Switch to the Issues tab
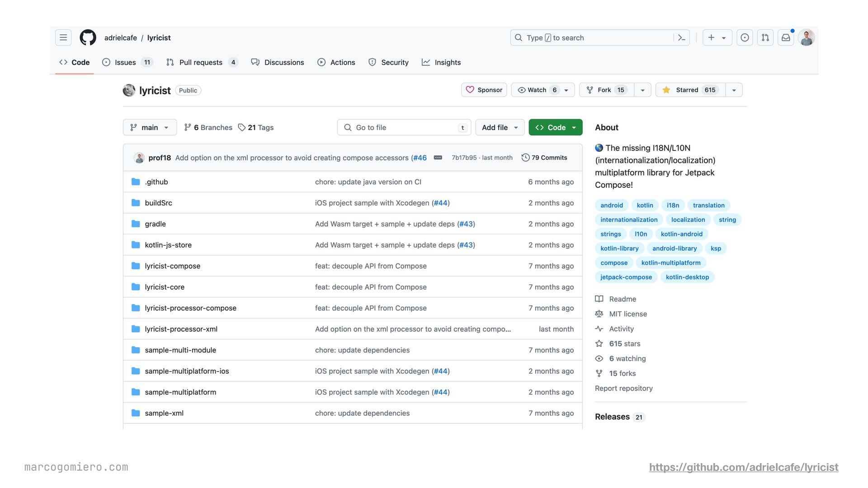Viewport: 868px width, 488px height. pyautogui.click(x=127, y=62)
